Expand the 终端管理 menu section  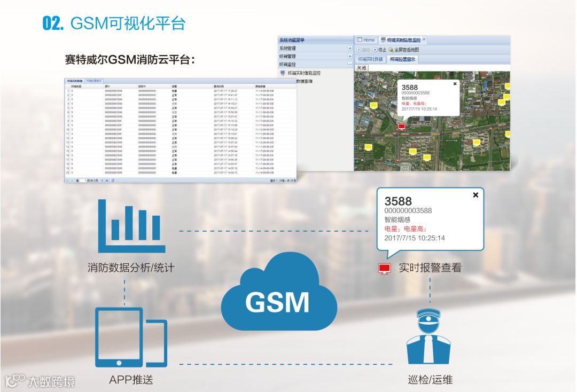pos(349,56)
